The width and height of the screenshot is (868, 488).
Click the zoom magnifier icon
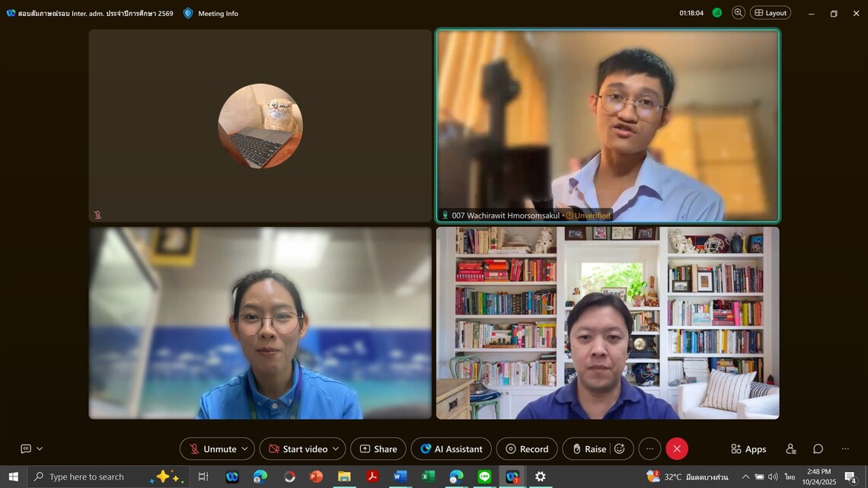coord(738,13)
